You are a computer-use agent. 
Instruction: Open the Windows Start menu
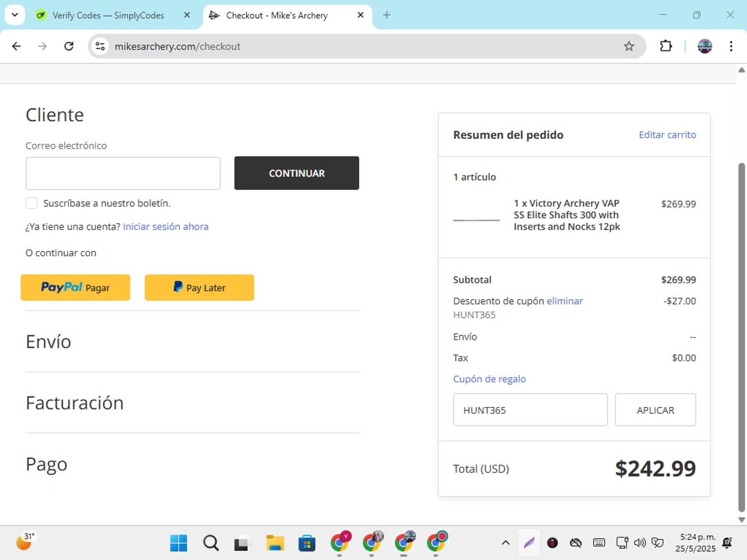tap(178, 543)
